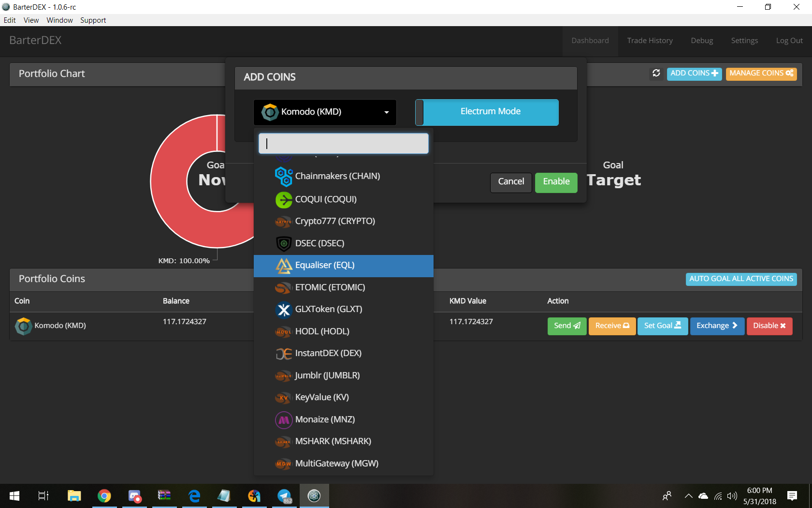
Task: Select the HODL coin icon
Action: coord(284,332)
